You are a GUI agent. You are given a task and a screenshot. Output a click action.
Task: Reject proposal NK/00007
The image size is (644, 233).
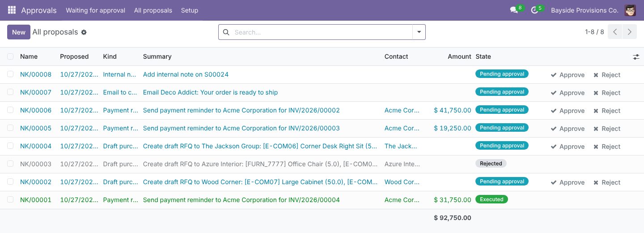tap(607, 93)
